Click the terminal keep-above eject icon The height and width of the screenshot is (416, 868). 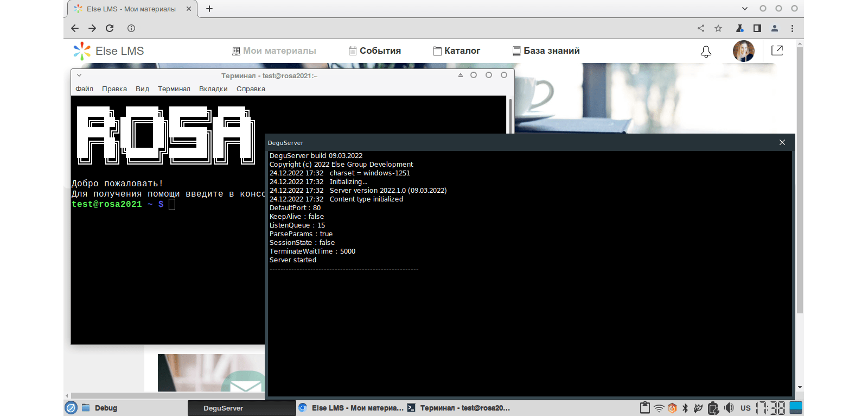[x=461, y=75]
